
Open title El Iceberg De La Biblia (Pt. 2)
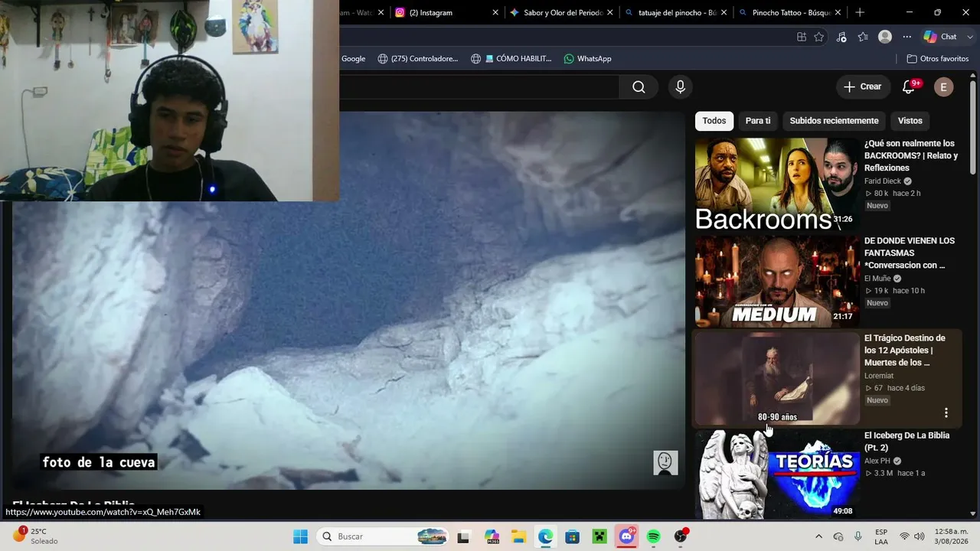[906, 441]
